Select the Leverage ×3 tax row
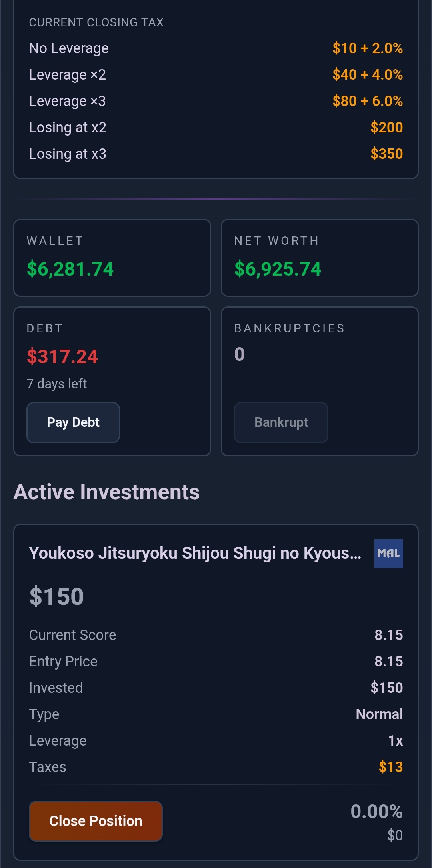 pos(216,101)
